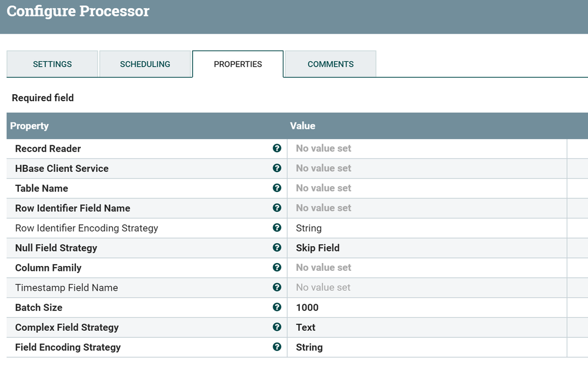Edit the Batch Size value 1000
This screenshot has height=372, width=588.
307,307
